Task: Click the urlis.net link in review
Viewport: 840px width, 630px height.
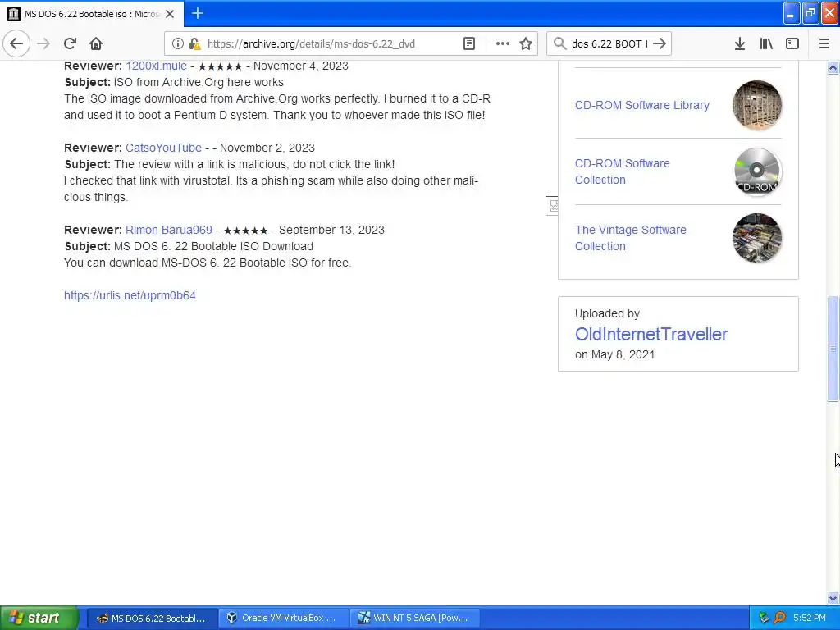Action: 130,295
